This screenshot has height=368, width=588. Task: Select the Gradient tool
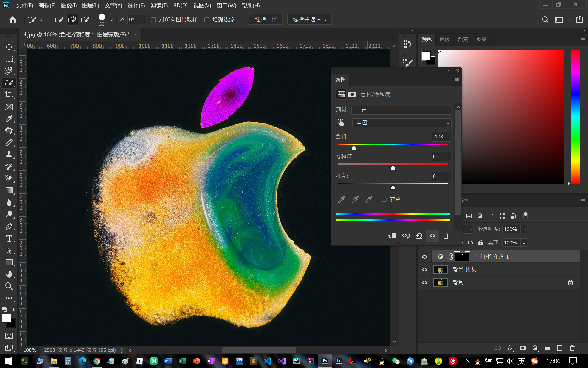(x=9, y=190)
